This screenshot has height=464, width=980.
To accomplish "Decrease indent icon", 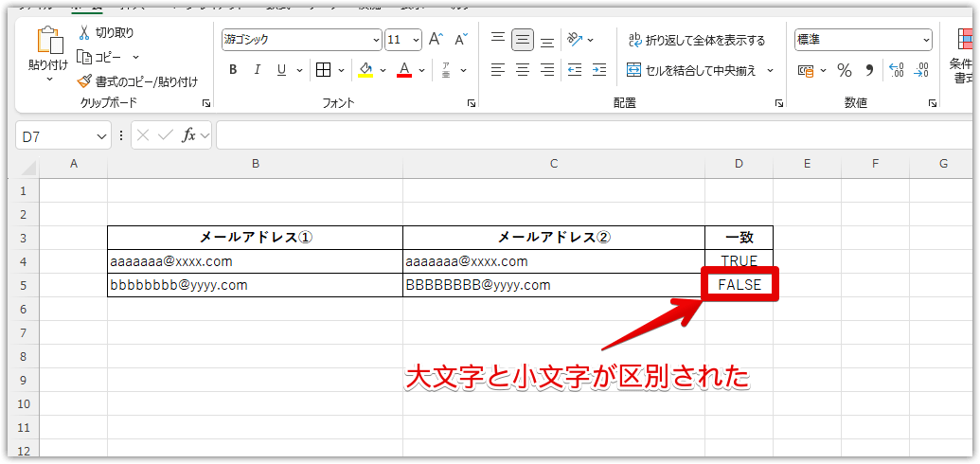I will (x=575, y=70).
